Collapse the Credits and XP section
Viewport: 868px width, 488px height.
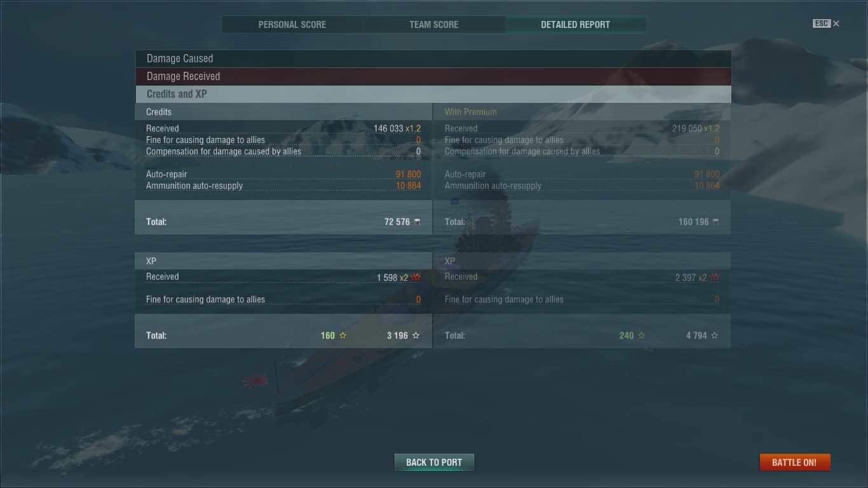433,94
